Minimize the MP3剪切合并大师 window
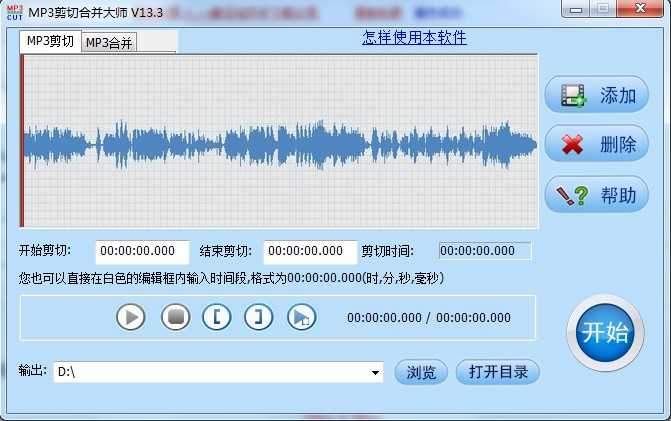Image resolution: width=671 pixels, height=421 pixels. [575, 9]
